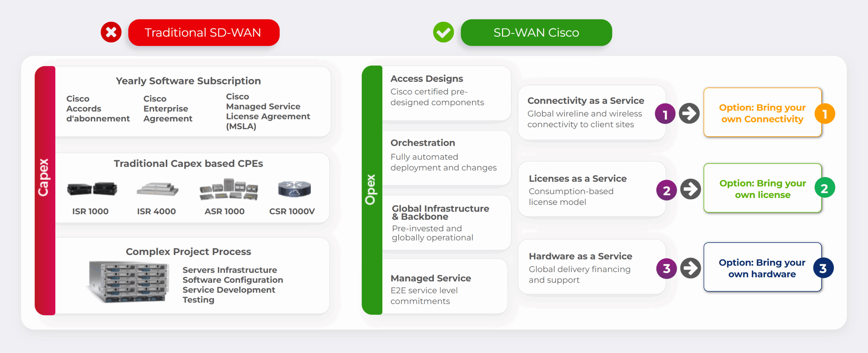
Task: Click the purple number 2 circle
Action: [666, 190]
